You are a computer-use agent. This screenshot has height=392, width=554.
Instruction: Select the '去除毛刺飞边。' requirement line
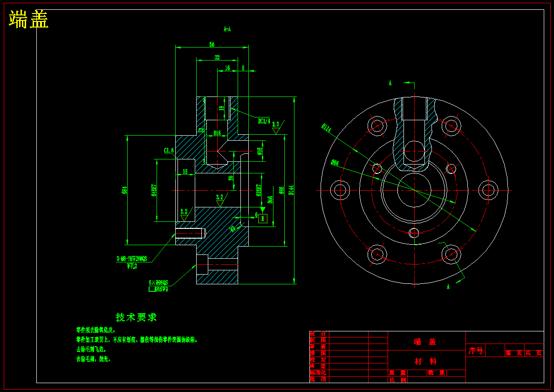pyautogui.click(x=91, y=349)
